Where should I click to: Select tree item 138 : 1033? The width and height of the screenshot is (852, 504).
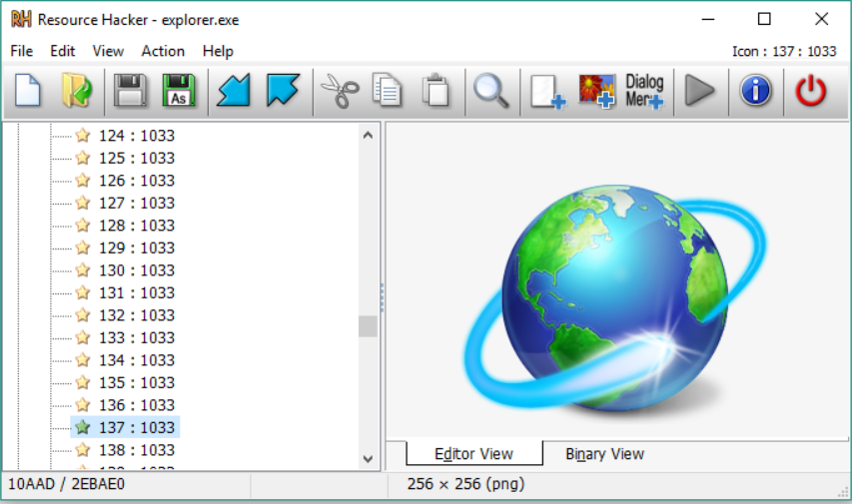coord(137,450)
